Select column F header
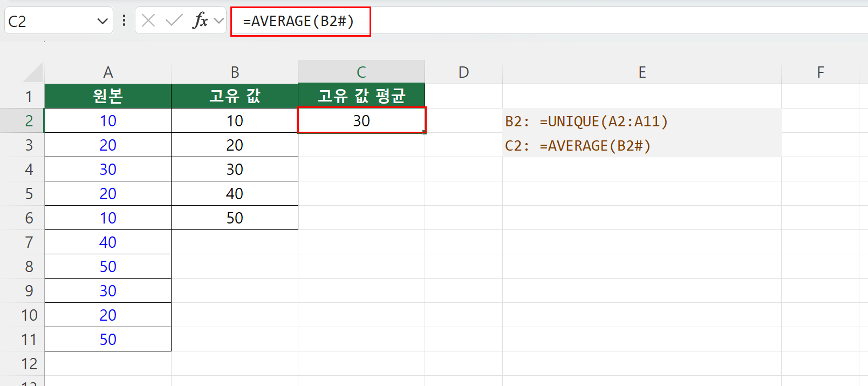The height and width of the screenshot is (386, 868). click(x=820, y=72)
